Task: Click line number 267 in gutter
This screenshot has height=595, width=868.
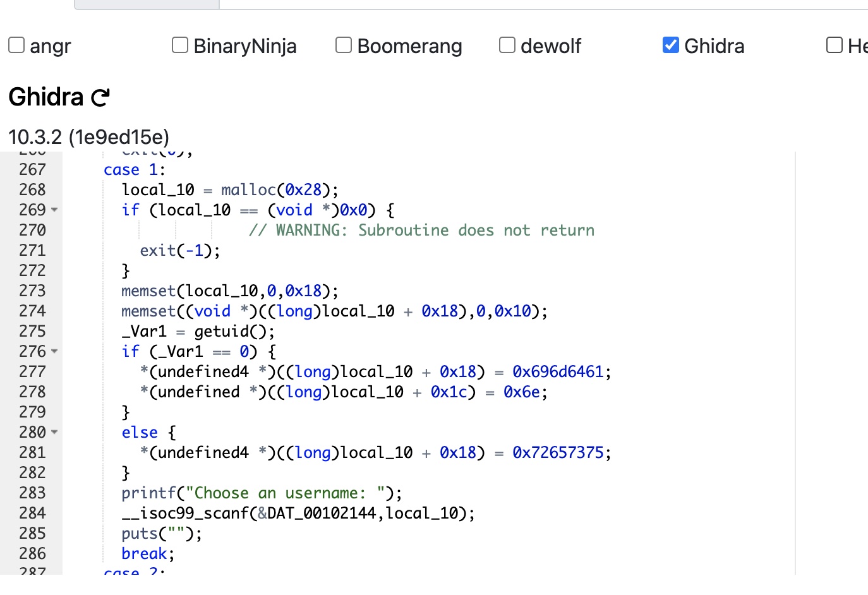Action: pos(32,169)
